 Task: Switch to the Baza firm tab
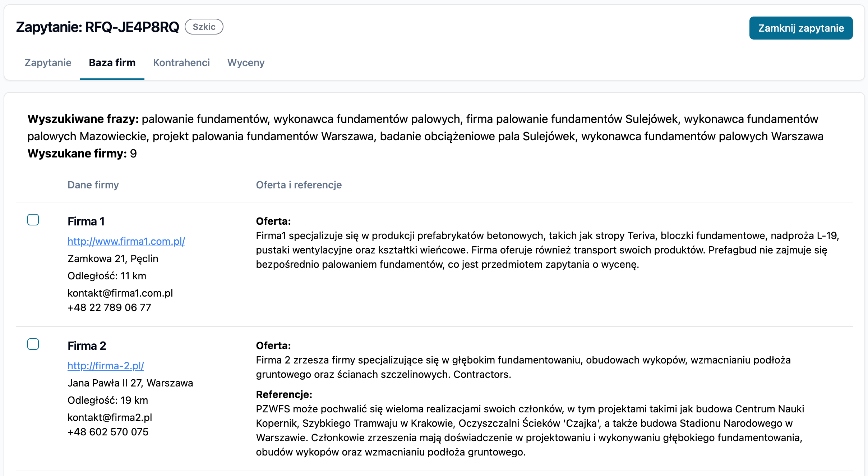[x=112, y=63]
